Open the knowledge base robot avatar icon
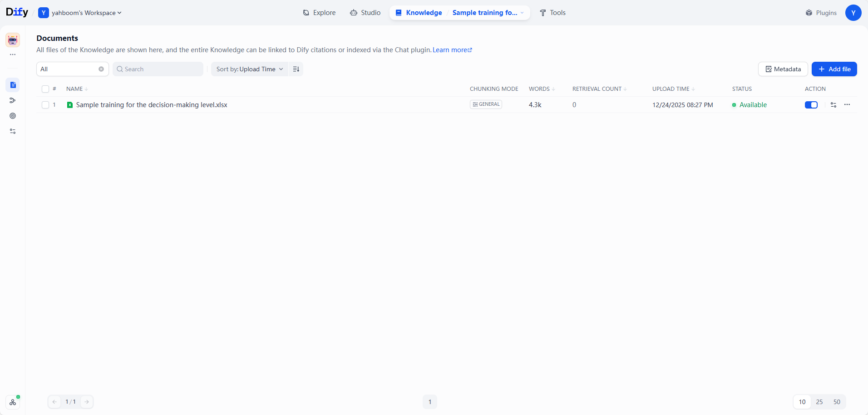 pyautogui.click(x=13, y=40)
